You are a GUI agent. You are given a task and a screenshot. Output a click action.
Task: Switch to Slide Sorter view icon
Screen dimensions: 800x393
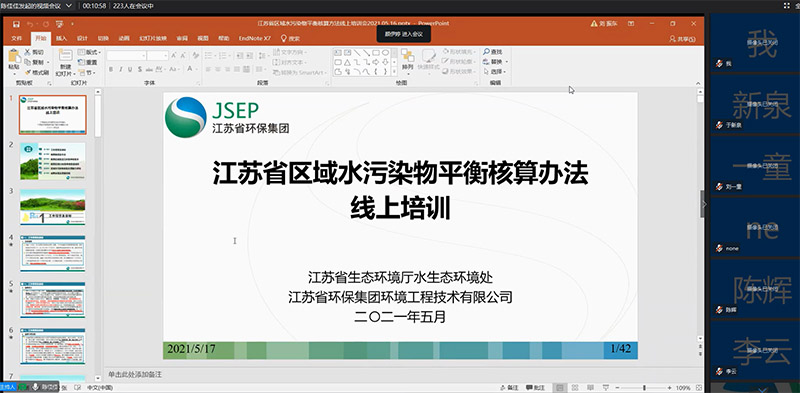click(575, 388)
